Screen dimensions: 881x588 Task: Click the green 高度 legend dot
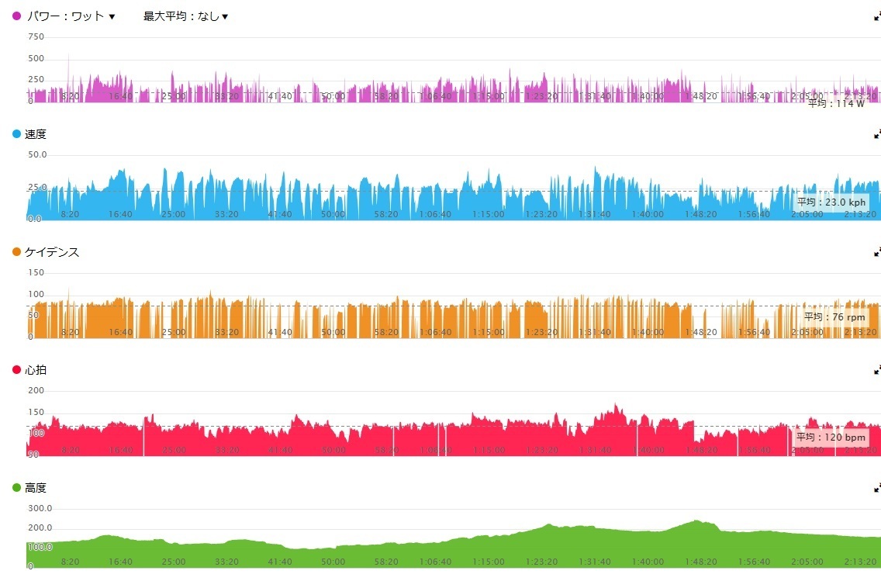point(16,487)
